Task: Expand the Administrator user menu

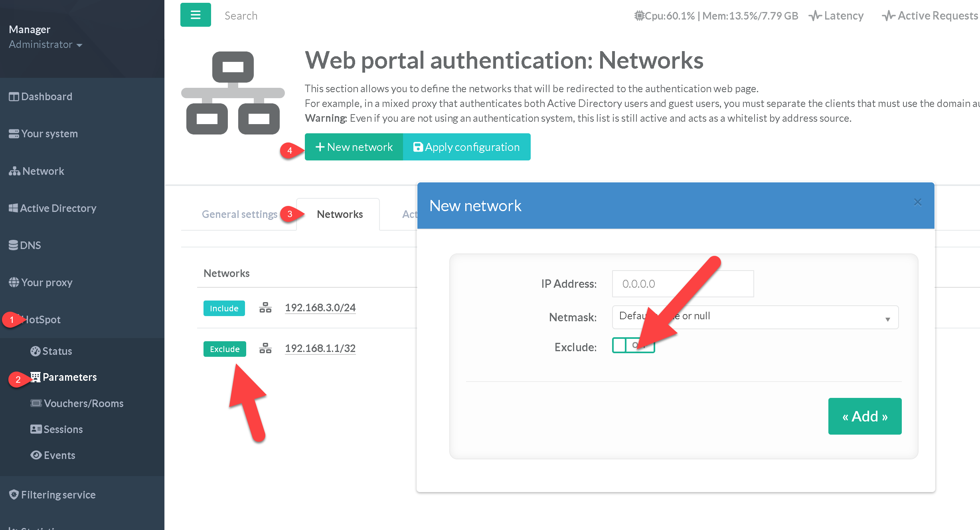Action: point(45,44)
